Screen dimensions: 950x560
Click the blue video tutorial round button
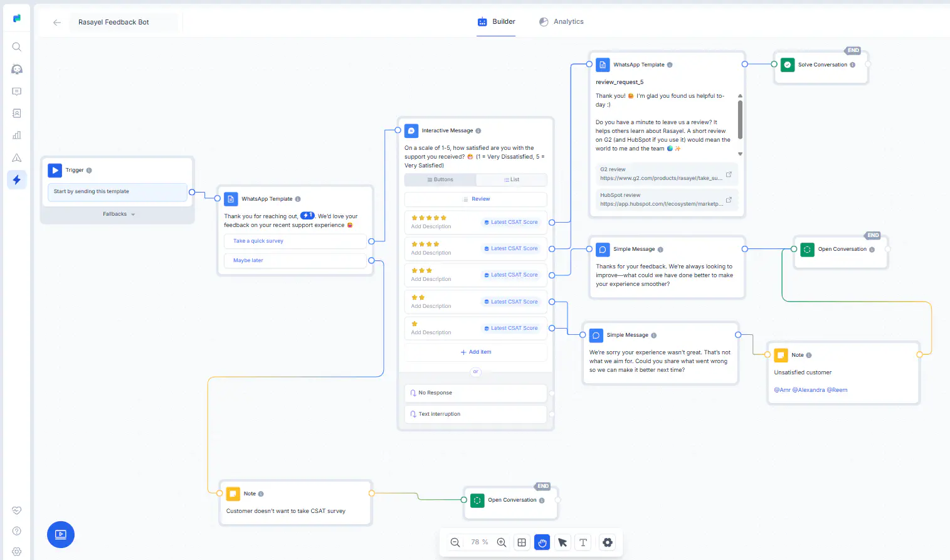point(61,534)
